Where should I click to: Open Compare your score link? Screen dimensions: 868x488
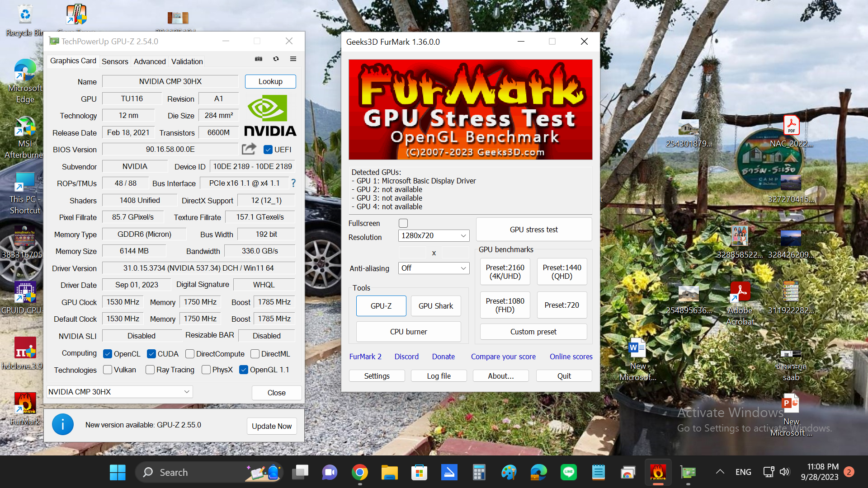click(503, 357)
